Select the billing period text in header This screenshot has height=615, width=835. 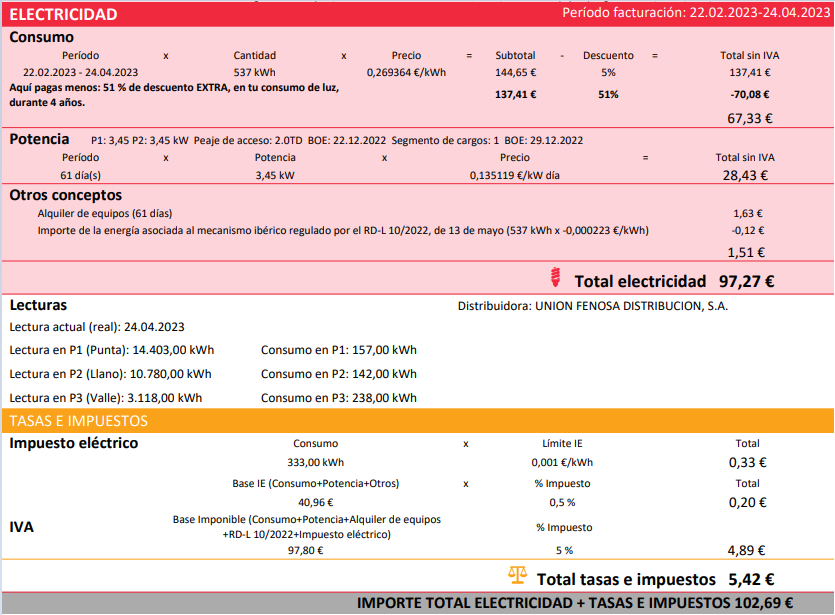696,12
